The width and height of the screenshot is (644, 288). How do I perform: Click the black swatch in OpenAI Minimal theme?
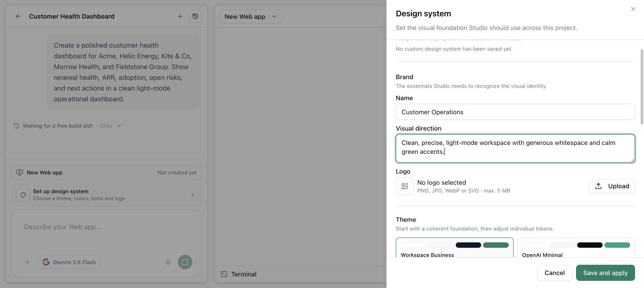point(590,245)
